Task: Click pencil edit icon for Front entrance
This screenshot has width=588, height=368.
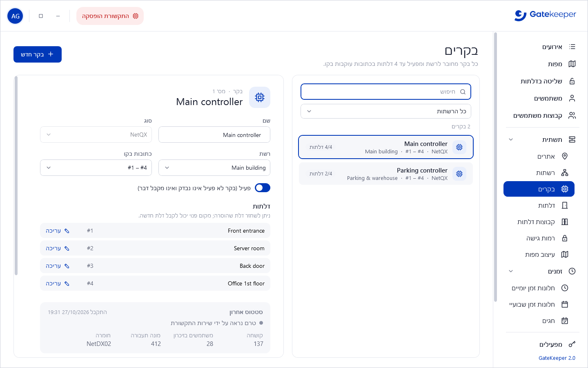Action: [x=67, y=231]
